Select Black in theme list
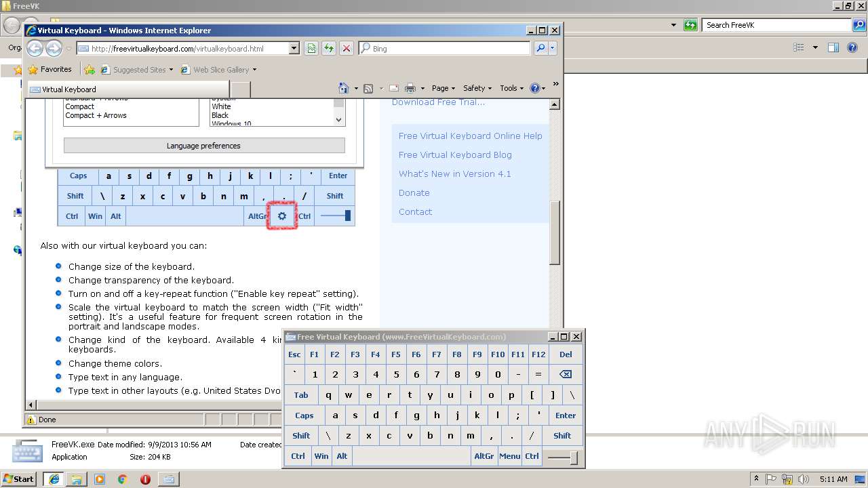The height and width of the screenshot is (488, 868). 220,115
